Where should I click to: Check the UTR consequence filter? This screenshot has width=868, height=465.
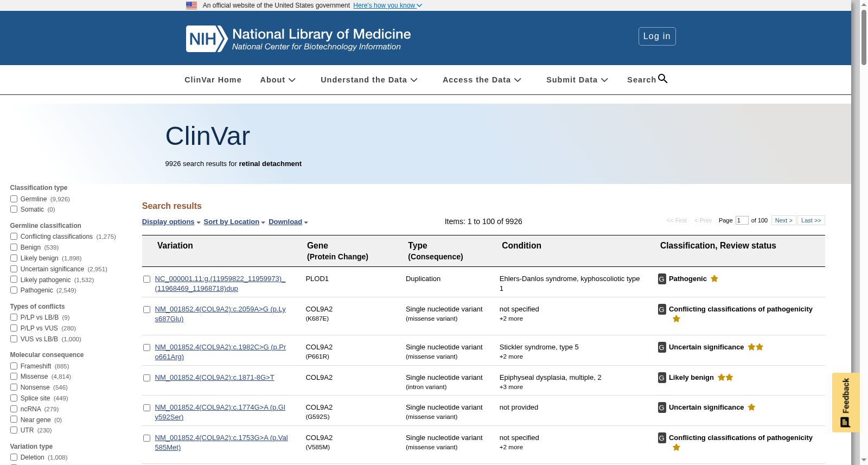[14, 430]
